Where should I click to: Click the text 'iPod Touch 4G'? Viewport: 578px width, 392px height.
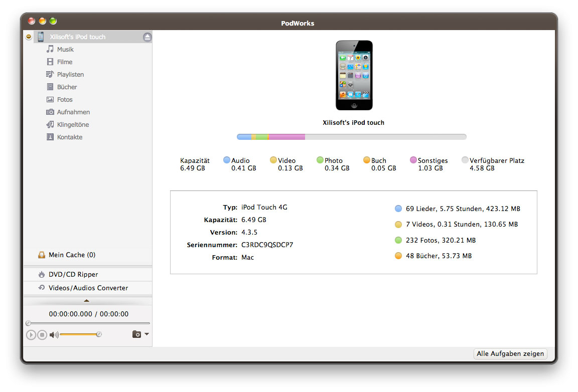264,207
